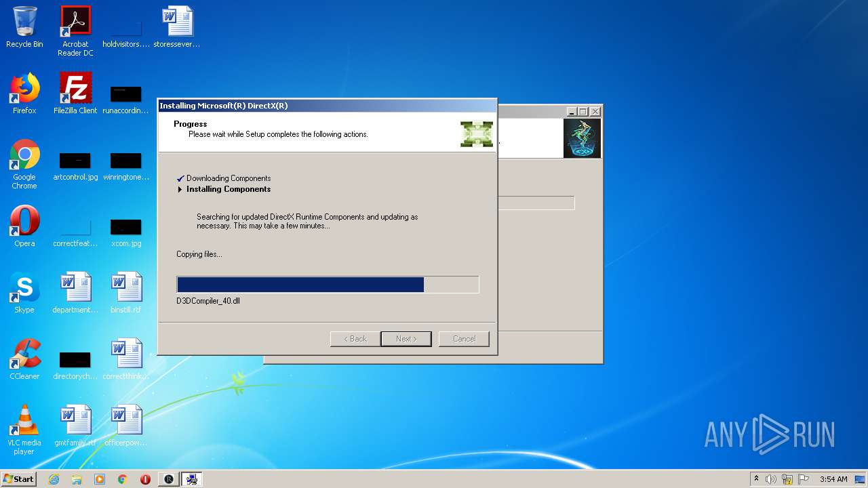This screenshot has height=488, width=868.
Task: Click the 3:54 AM taskbar clock
Action: [x=833, y=479]
